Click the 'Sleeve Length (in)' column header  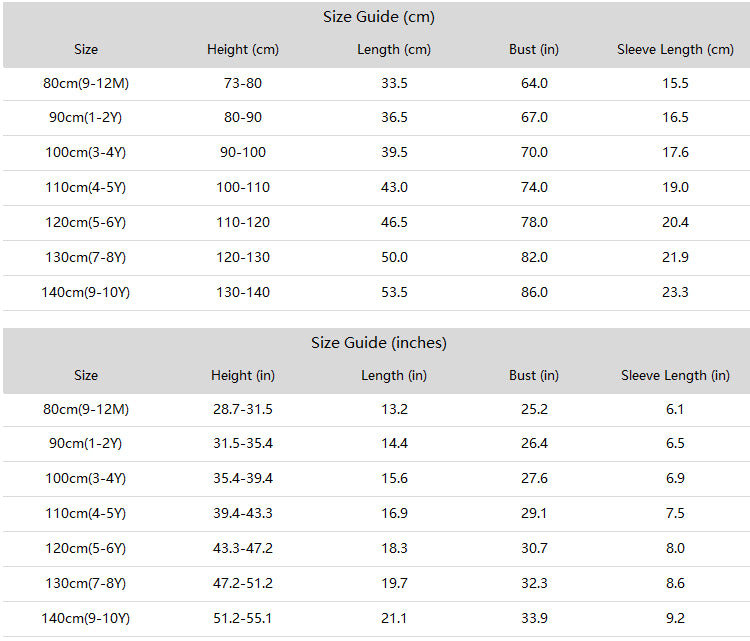(675, 376)
